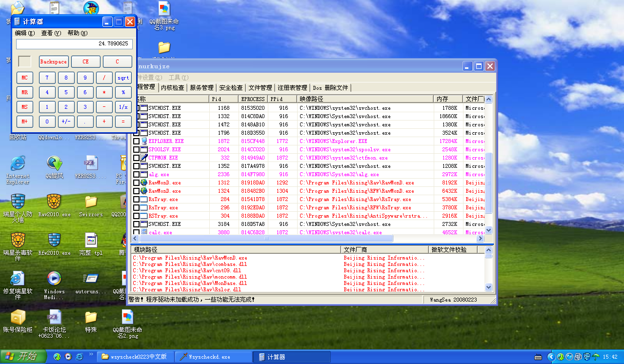Open Windows Media Player desktop shortcut
The image size is (624, 364).
click(x=54, y=279)
